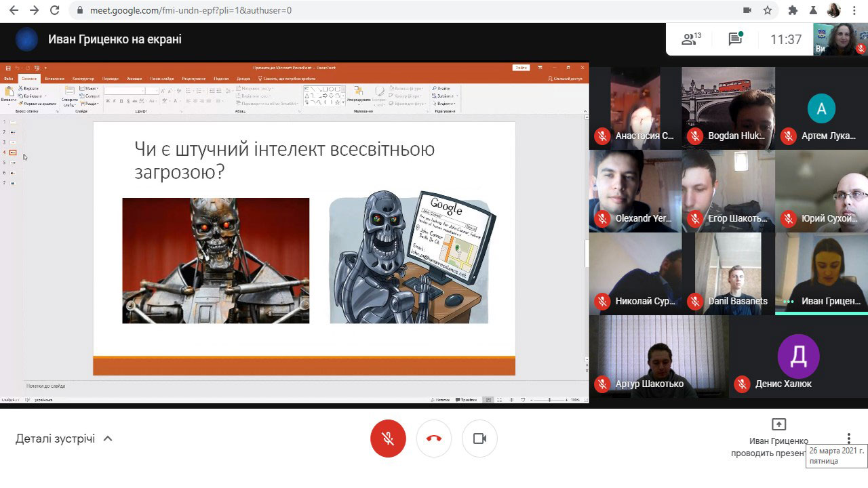Image resolution: width=868 pixels, height=488 pixels.
Task: Turn on the camera
Action: pos(480,439)
